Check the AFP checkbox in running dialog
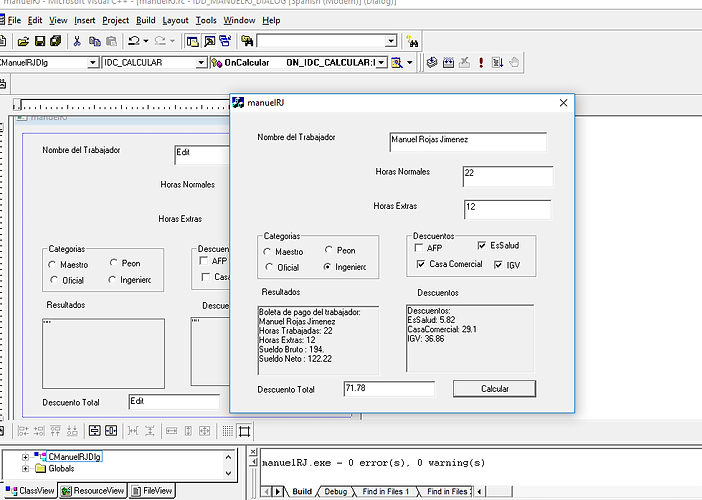Viewport: 702px width, 500px height. coord(419,248)
